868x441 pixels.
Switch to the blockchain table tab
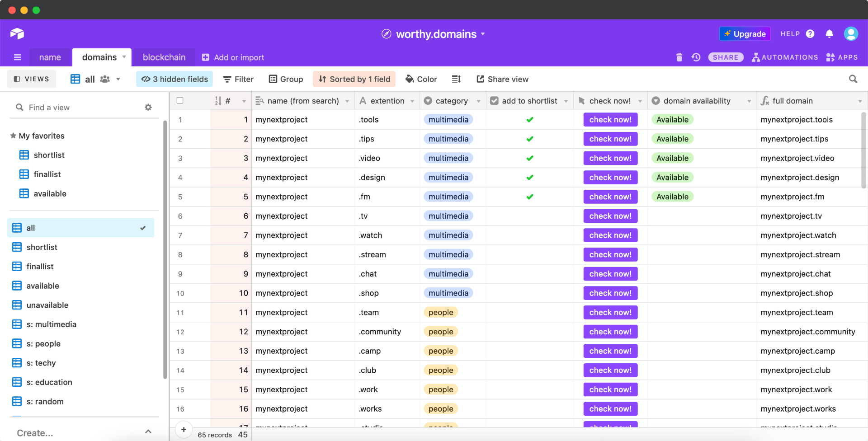click(164, 57)
